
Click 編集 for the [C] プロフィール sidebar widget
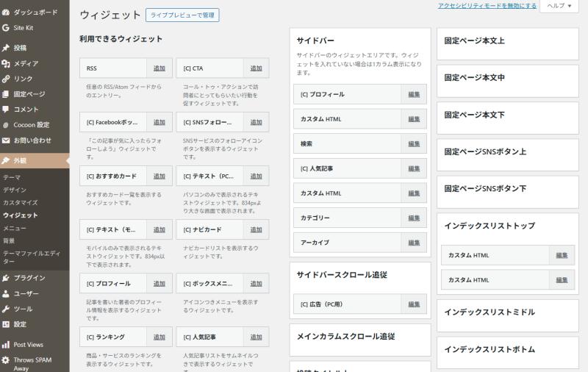click(x=414, y=94)
